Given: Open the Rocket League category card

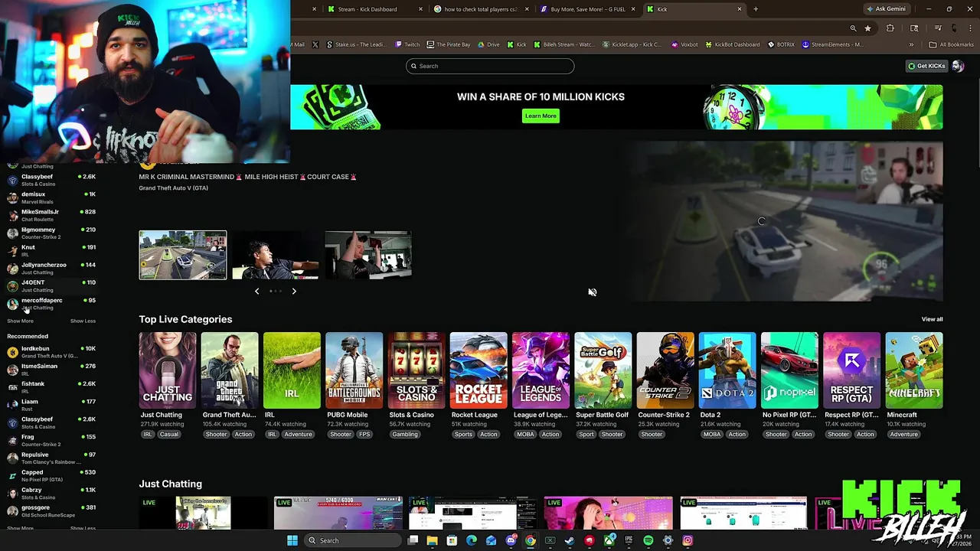Looking at the screenshot, I should click(x=479, y=370).
